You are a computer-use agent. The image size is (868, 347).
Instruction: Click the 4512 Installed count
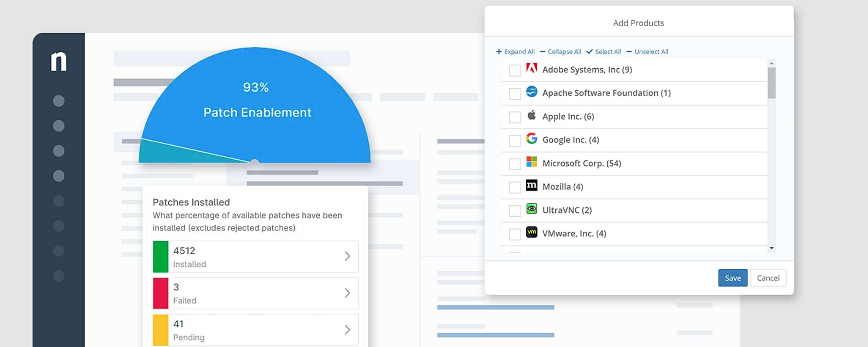(x=184, y=250)
